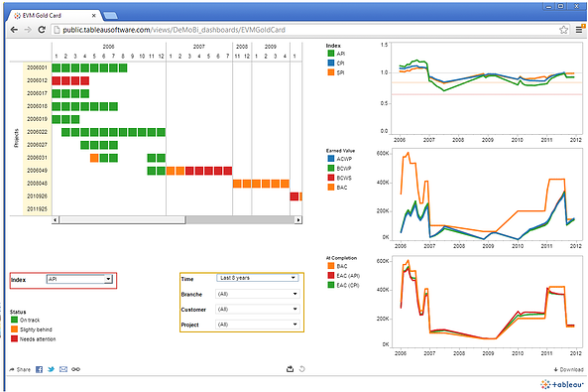Share dashboard by email envelope icon
Image resolution: width=588 pixels, height=392 pixels.
click(63, 369)
